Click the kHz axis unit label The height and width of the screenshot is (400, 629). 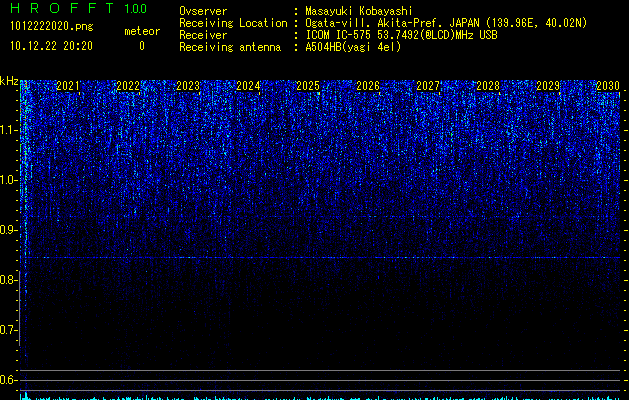tap(9, 81)
